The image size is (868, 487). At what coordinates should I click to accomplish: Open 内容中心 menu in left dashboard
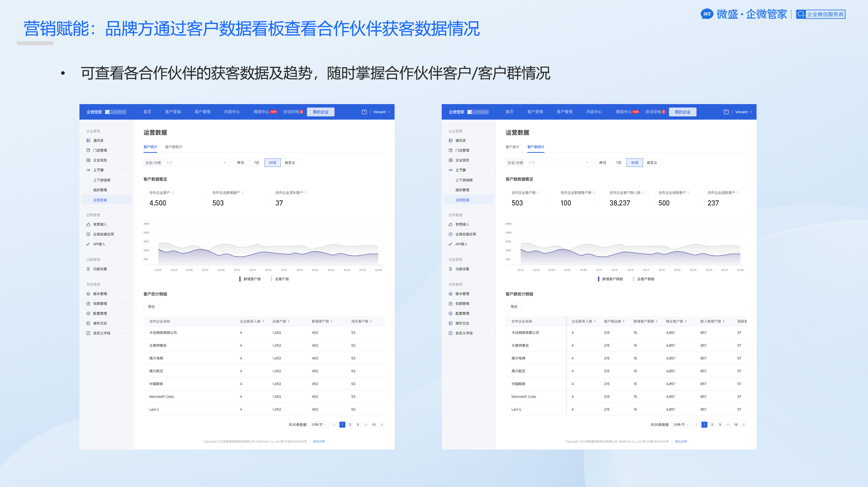232,112
